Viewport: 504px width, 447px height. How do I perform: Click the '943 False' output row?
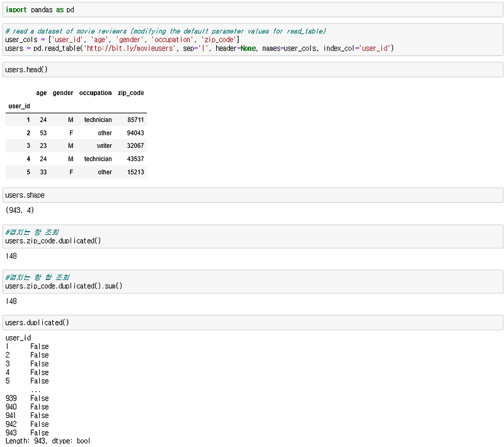[27, 433]
